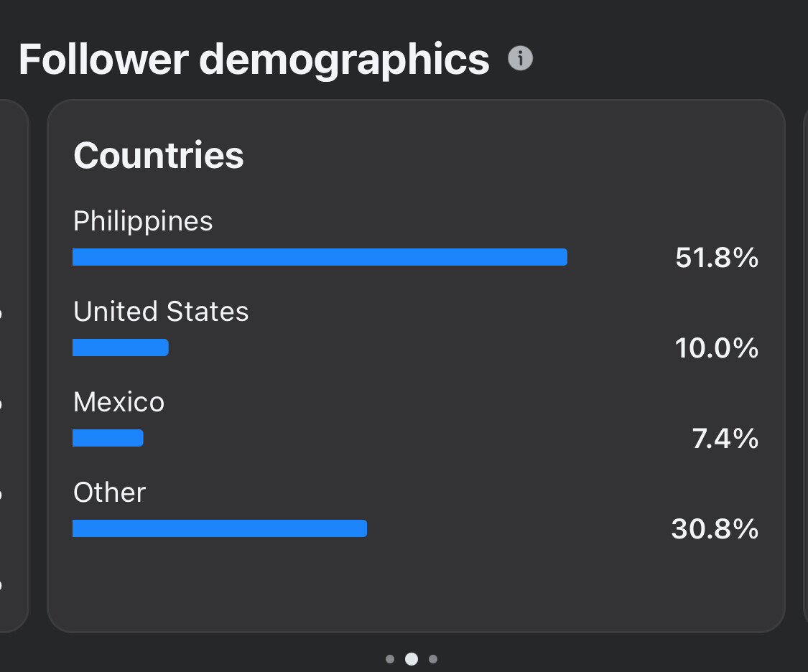Image resolution: width=808 pixels, height=672 pixels.
Task: Click the United States country label
Action: click(x=161, y=312)
